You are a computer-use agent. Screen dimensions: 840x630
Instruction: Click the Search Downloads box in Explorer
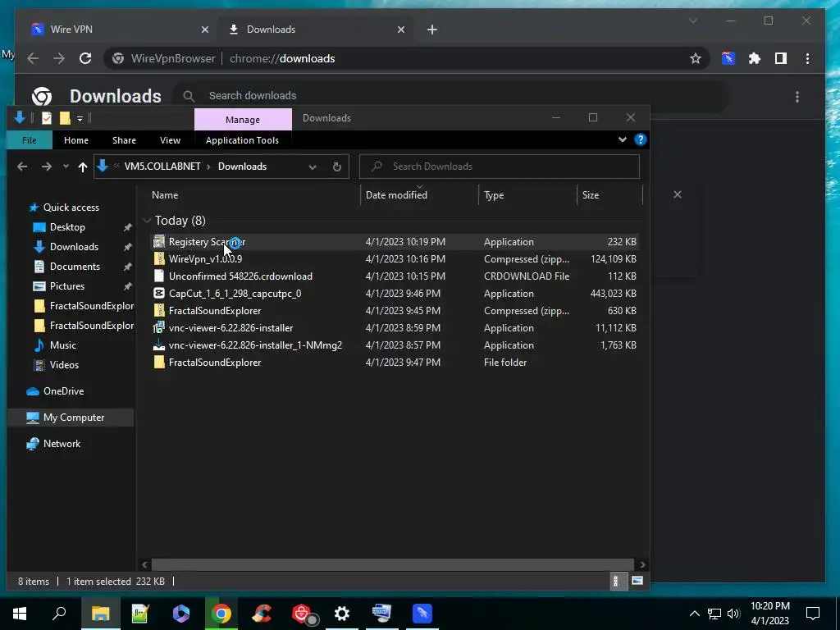(500, 167)
